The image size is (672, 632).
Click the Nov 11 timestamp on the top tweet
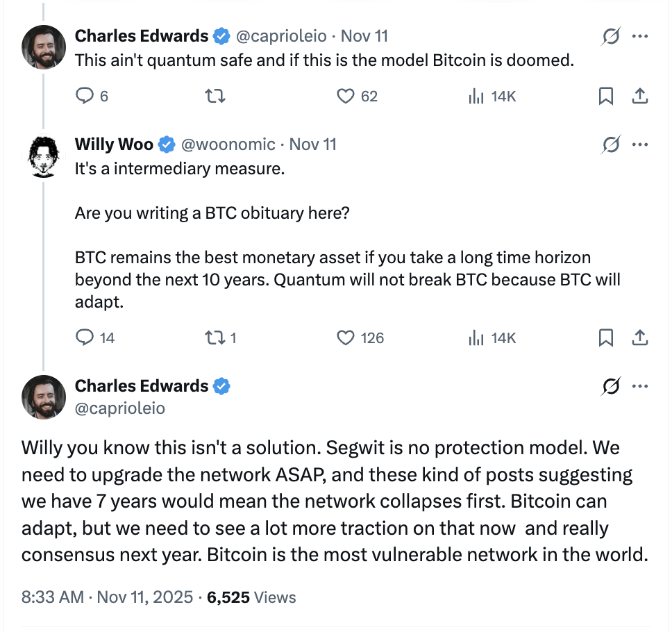pyautogui.click(x=364, y=36)
